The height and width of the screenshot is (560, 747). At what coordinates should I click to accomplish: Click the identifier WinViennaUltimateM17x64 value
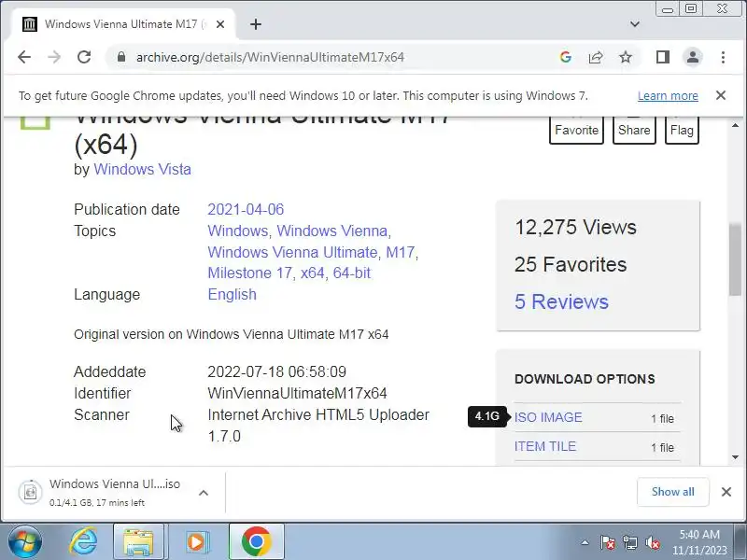point(297,393)
